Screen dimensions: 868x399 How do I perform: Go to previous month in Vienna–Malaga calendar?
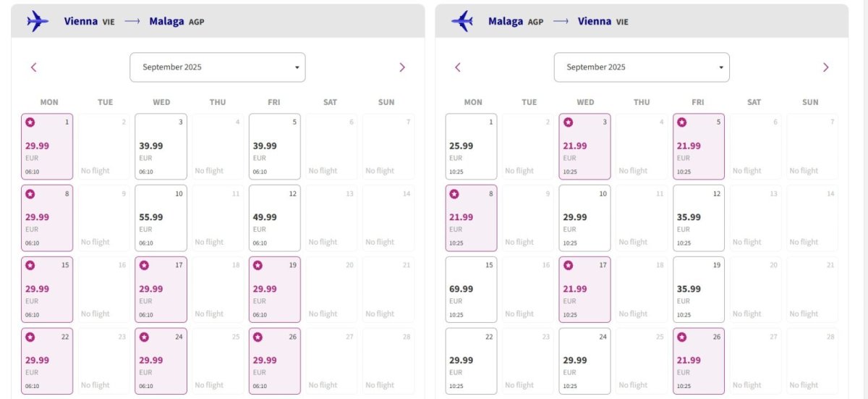pyautogui.click(x=33, y=67)
